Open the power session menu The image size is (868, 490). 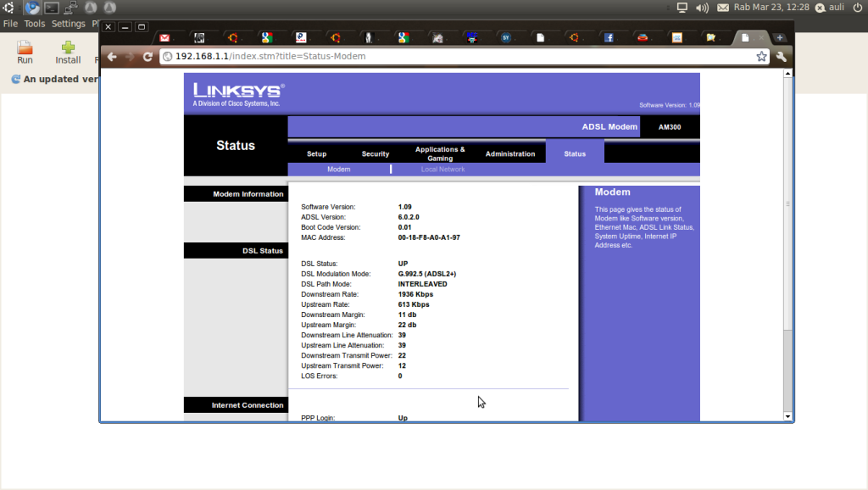(858, 8)
